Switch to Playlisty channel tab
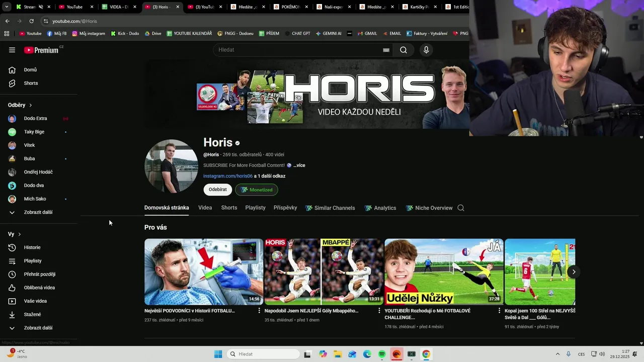The image size is (644, 362). [256, 208]
